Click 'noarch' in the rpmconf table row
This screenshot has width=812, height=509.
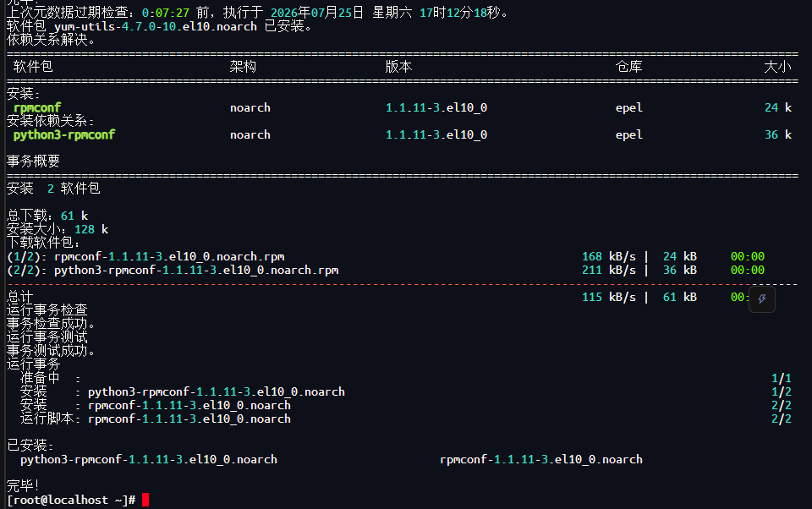pyautogui.click(x=250, y=107)
